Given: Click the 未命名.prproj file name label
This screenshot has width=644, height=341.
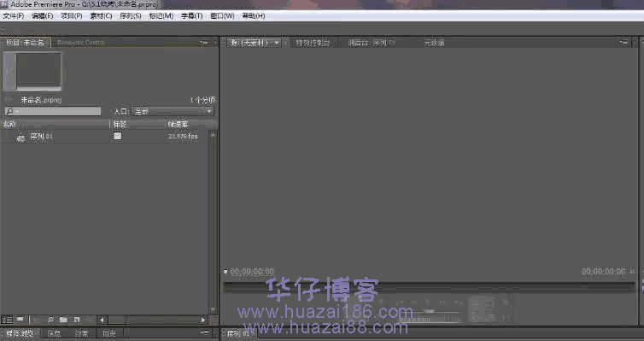Looking at the screenshot, I should click(x=41, y=100).
